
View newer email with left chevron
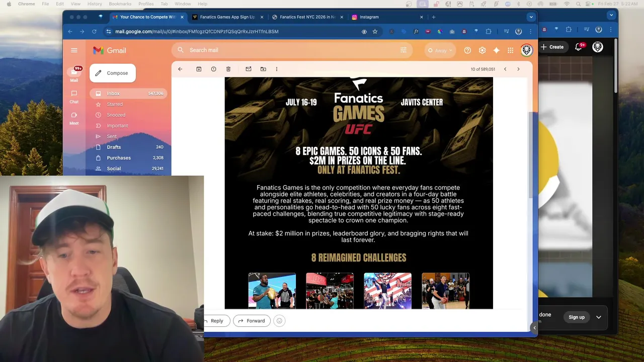(505, 69)
